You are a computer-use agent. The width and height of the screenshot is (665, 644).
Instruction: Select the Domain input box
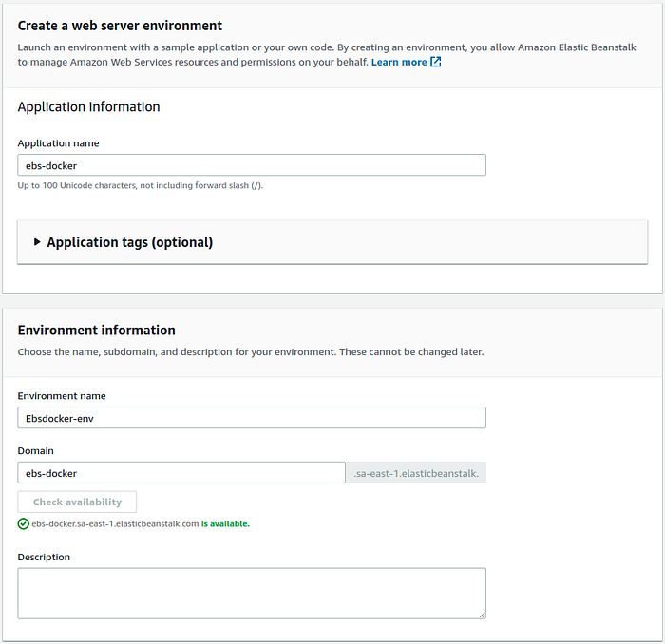(x=180, y=473)
